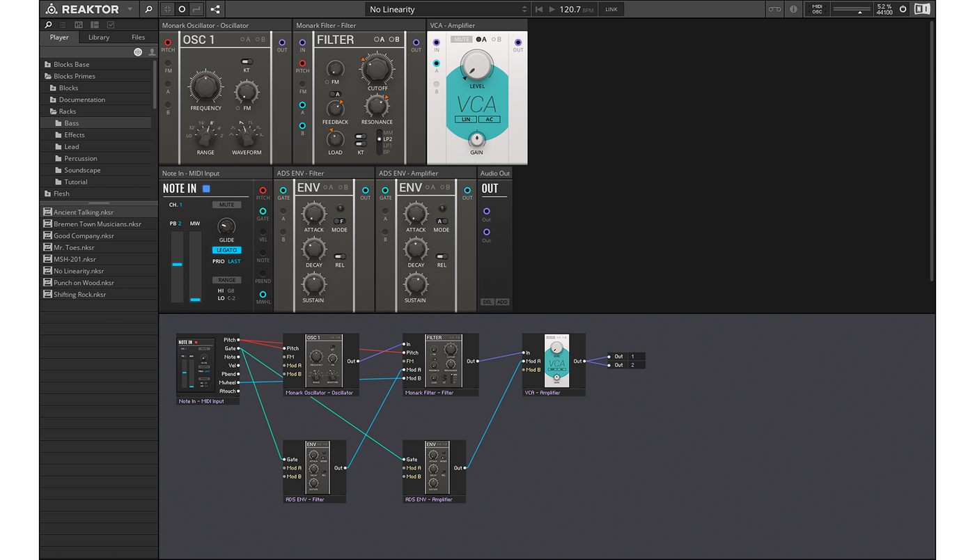Toggle the KT switch on OSC 1
This screenshot has width=975, height=560.
point(247,62)
